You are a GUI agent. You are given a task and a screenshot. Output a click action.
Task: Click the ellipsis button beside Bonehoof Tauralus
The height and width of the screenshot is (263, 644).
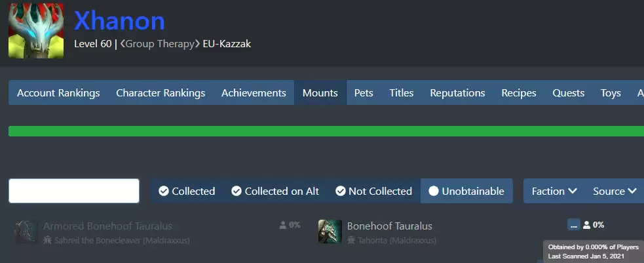[x=574, y=224]
